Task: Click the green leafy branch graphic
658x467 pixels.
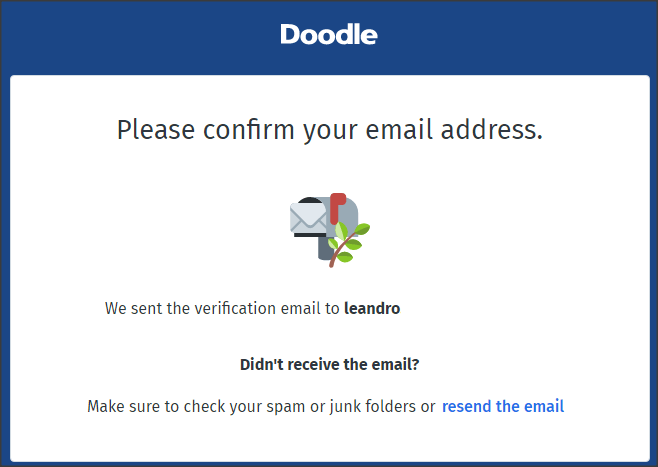Action: click(350, 244)
